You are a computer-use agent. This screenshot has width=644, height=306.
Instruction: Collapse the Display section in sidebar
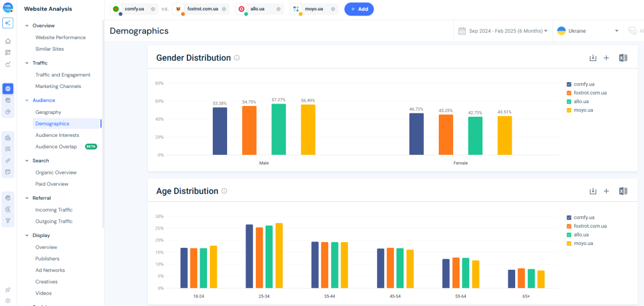click(26, 235)
